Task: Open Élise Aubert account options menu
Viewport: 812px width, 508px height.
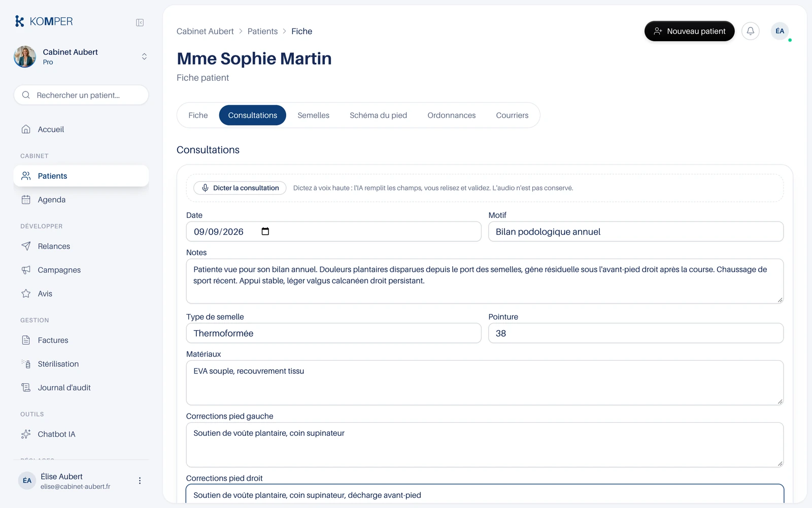Action: (x=140, y=481)
